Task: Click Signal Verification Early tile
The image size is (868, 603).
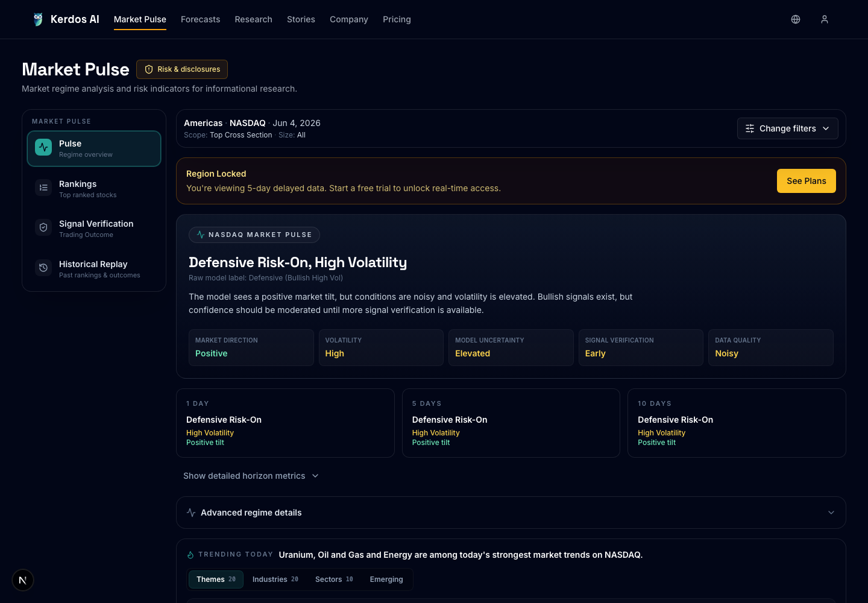Action: pyautogui.click(x=641, y=347)
